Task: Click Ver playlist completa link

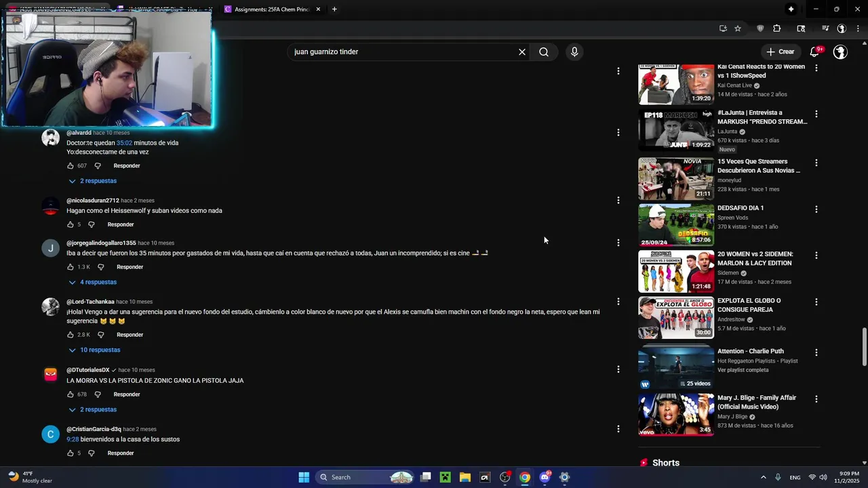Action: coord(743,370)
